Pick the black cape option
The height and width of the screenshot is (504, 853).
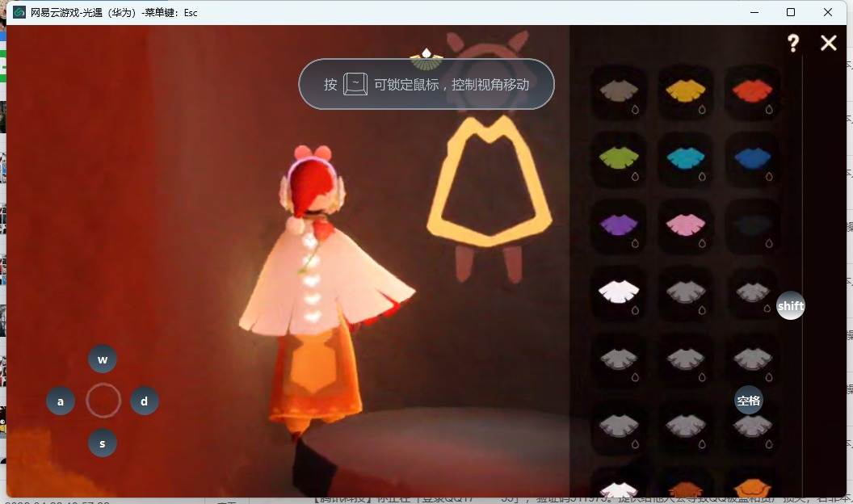pyautogui.click(x=752, y=225)
